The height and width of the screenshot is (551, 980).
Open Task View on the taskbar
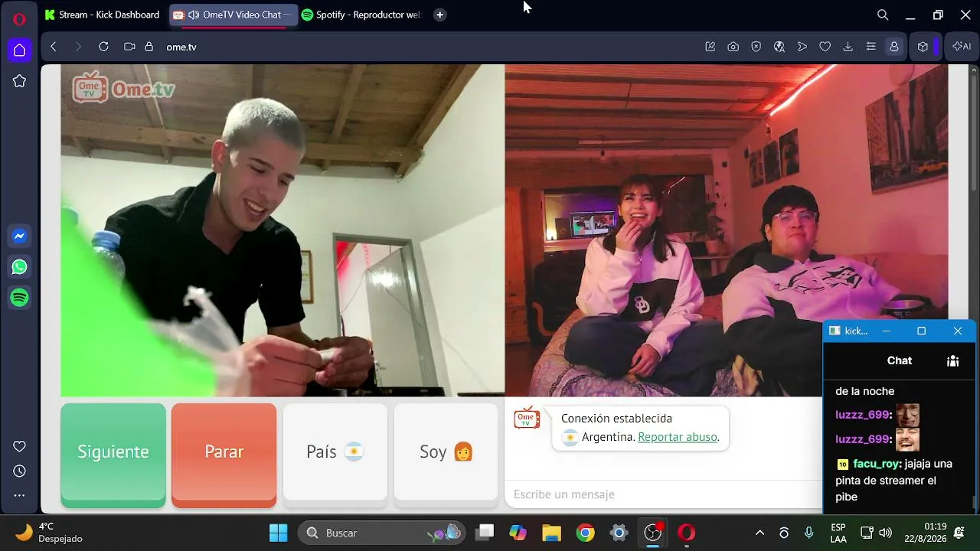point(485,533)
